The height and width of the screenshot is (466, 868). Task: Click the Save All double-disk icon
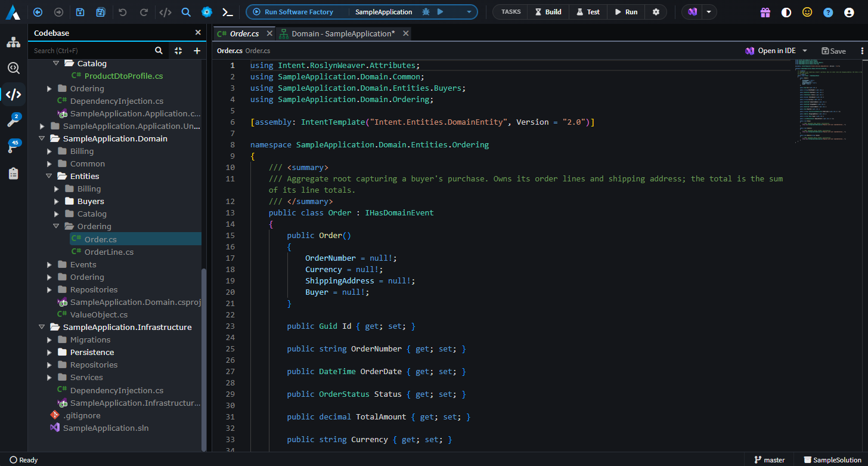pos(101,12)
